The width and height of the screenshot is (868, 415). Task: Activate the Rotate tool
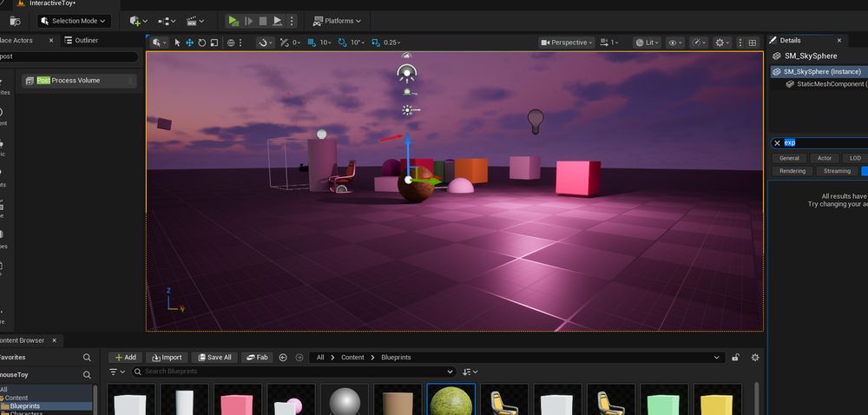pyautogui.click(x=201, y=43)
